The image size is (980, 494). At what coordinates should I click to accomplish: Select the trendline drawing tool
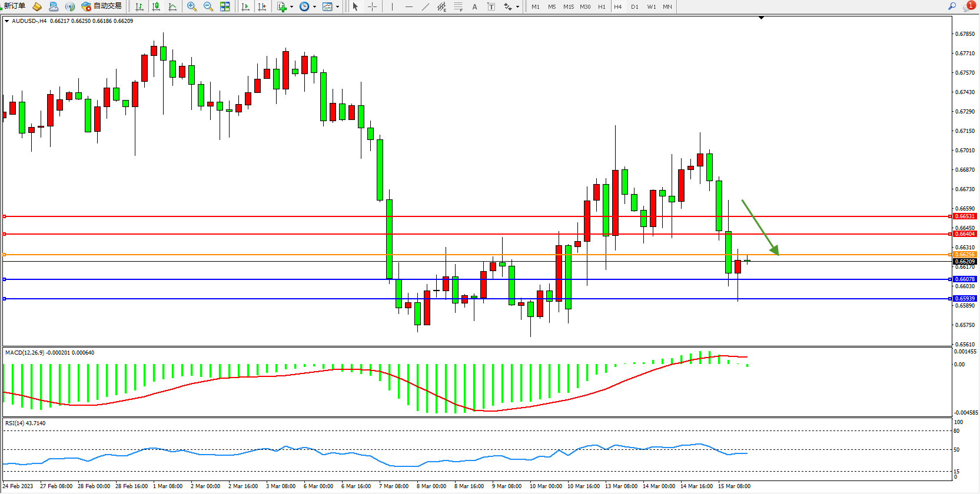pos(425,6)
